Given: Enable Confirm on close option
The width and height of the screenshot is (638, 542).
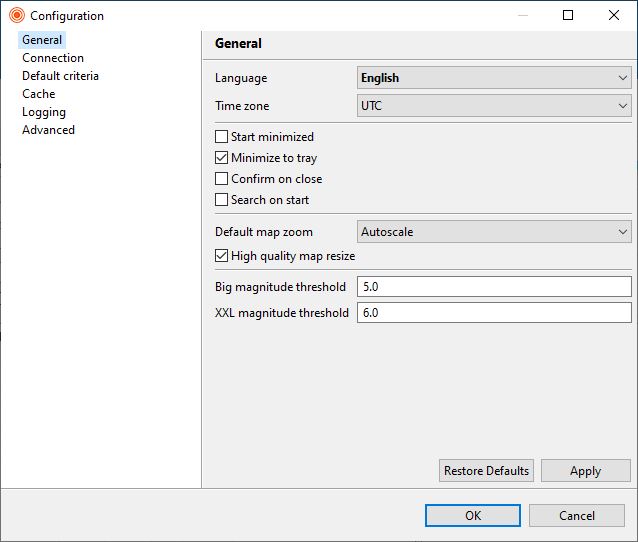Looking at the screenshot, I should (x=221, y=179).
